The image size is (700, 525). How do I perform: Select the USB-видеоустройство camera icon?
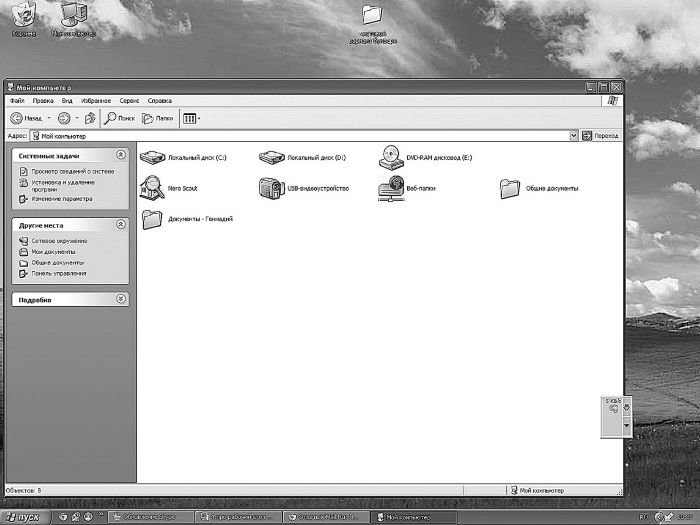click(270, 187)
